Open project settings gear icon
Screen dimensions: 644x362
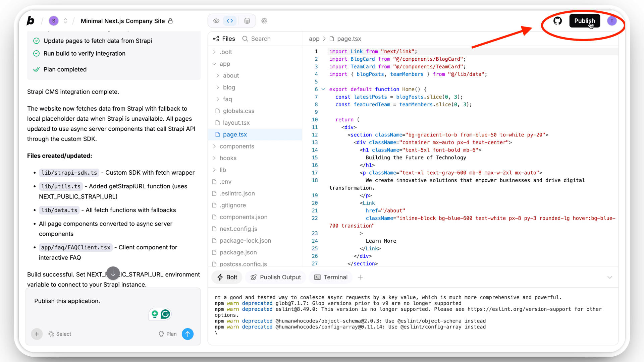click(264, 21)
